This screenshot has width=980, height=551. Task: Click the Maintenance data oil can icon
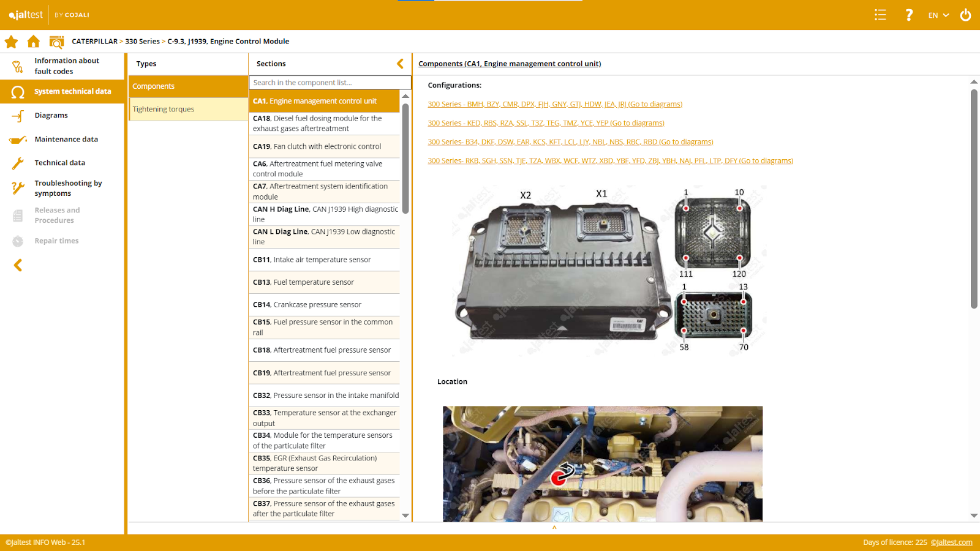click(18, 140)
